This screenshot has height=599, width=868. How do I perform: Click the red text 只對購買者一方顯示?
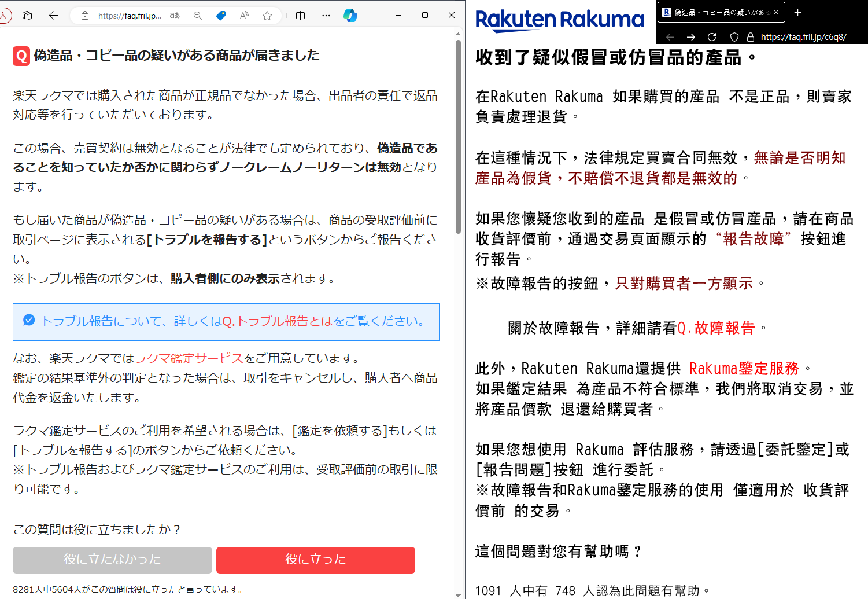tap(684, 284)
